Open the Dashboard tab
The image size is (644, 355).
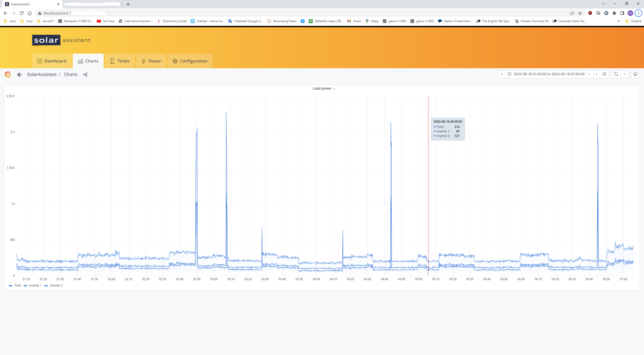click(x=52, y=61)
